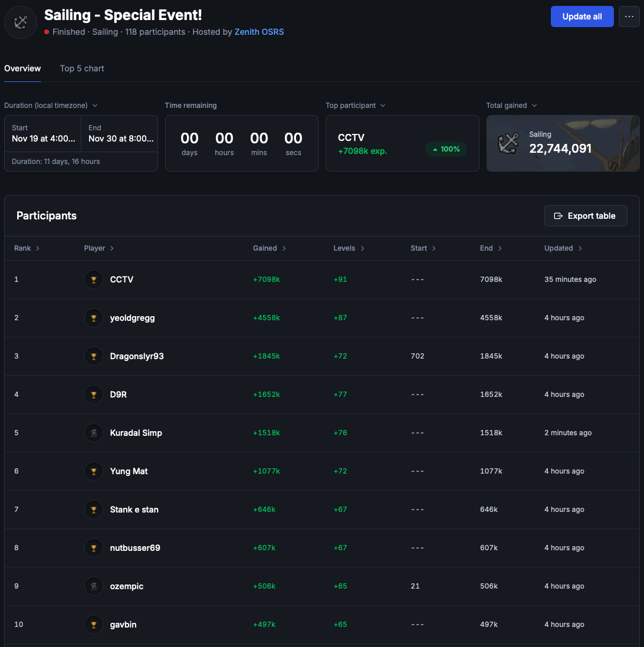Click Kuradal Simp's helmet avatar icon
This screenshot has height=647, width=644.
click(93, 433)
